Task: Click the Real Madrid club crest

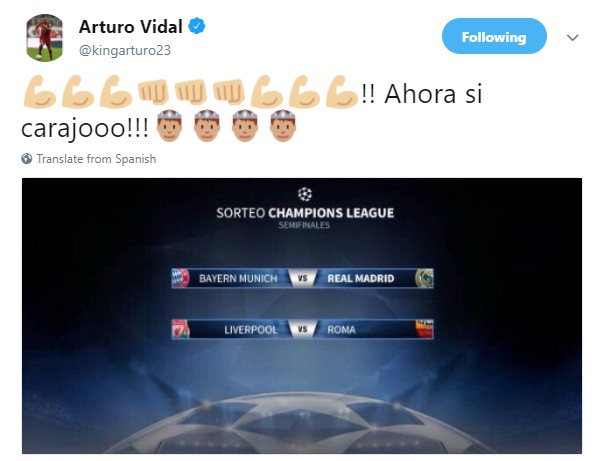Action: click(x=424, y=278)
